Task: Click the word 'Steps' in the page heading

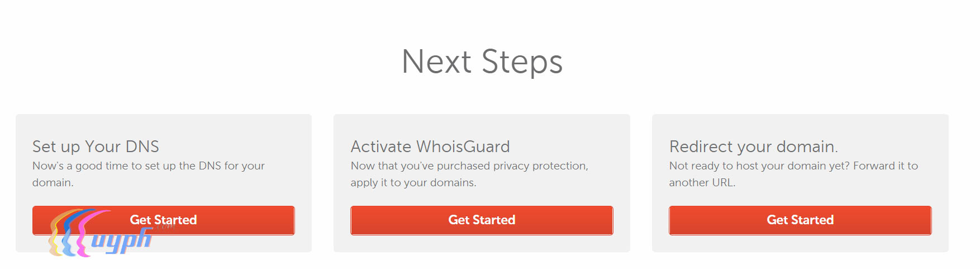Action: coord(521,62)
